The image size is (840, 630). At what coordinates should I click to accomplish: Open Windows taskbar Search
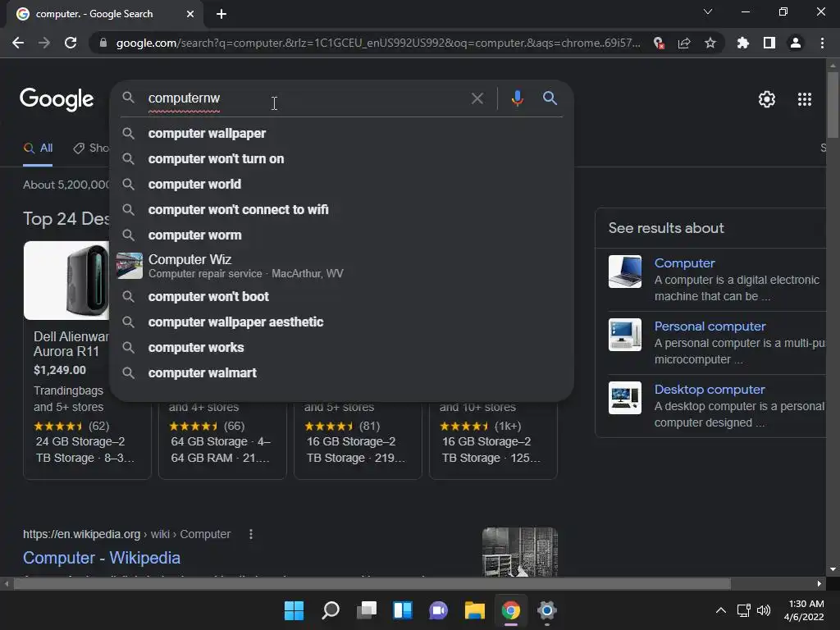(x=330, y=610)
